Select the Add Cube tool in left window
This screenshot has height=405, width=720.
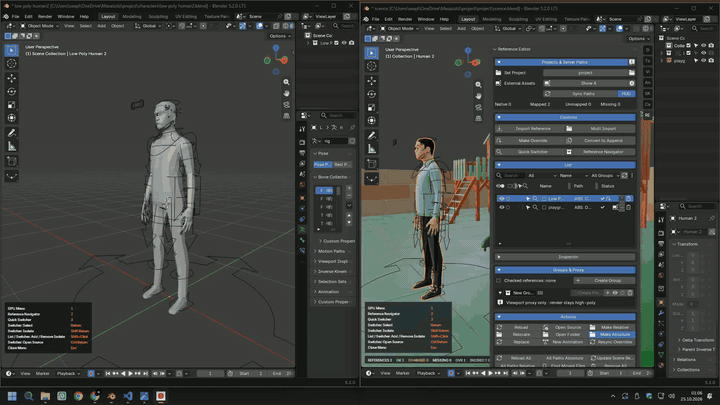(11, 161)
